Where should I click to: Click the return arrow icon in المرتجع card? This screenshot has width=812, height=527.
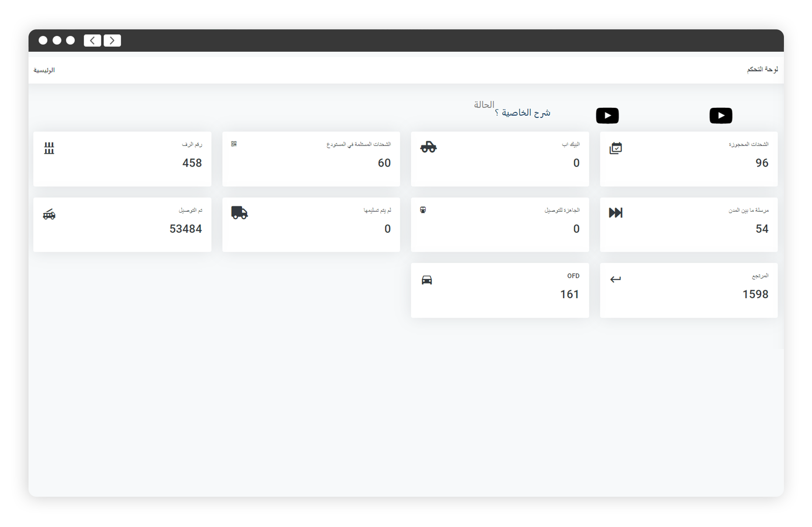click(615, 279)
